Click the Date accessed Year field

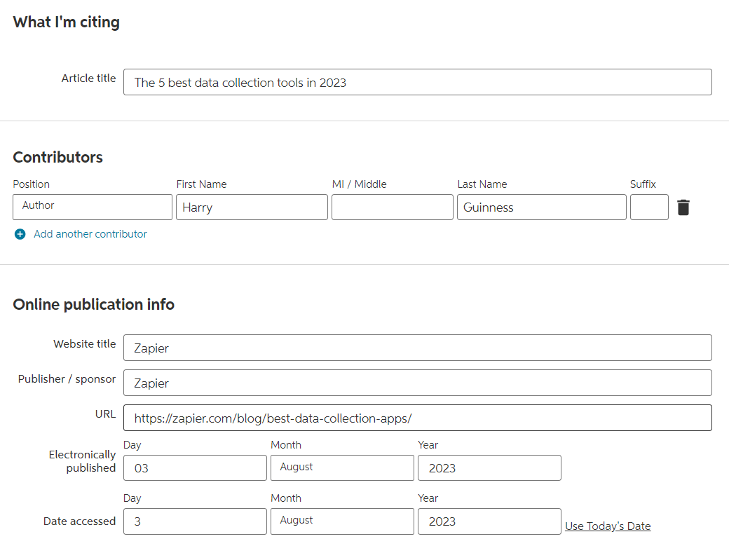(x=489, y=521)
